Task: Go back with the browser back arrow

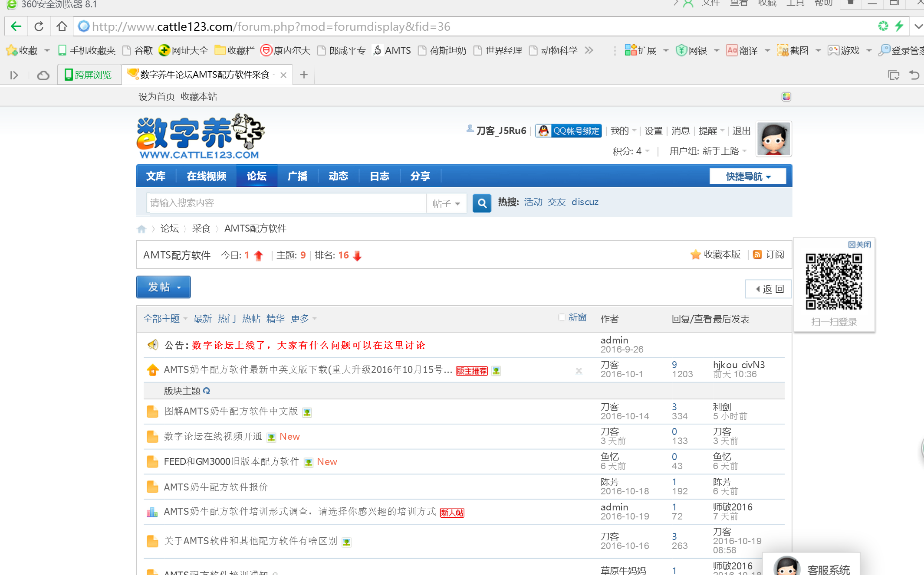Action: (x=16, y=26)
